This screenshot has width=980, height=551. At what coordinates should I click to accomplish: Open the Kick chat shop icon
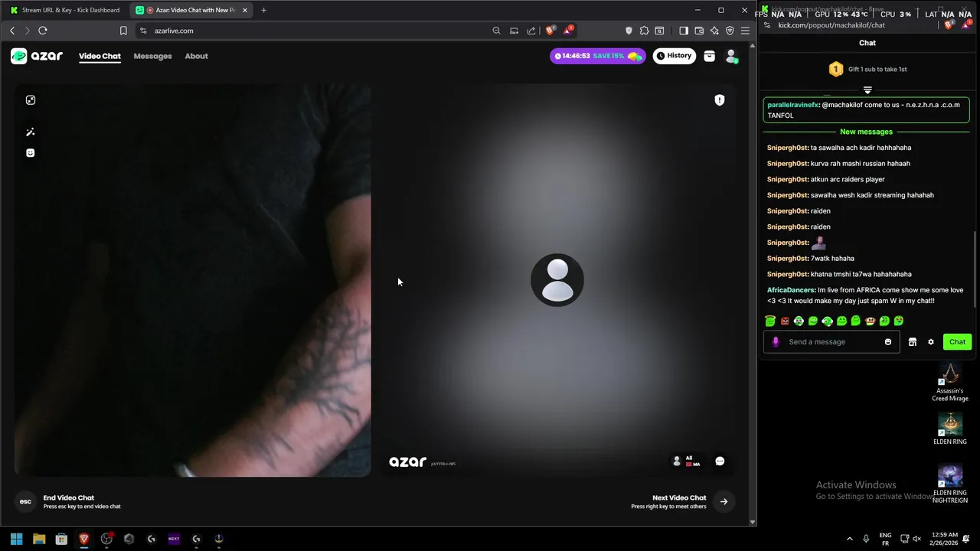click(x=913, y=342)
